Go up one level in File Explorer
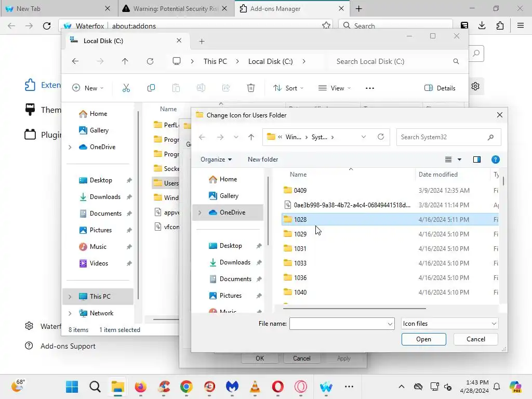The height and width of the screenshot is (399, 532). tap(125, 61)
